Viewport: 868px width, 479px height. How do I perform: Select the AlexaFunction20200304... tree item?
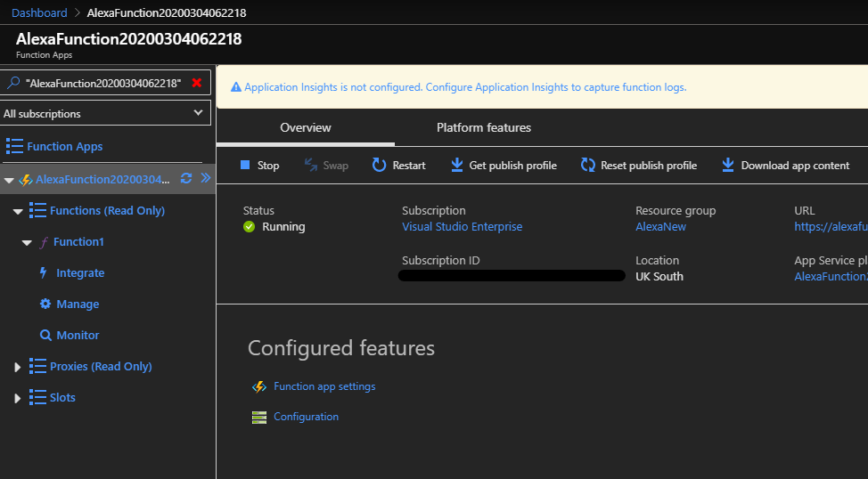point(103,179)
